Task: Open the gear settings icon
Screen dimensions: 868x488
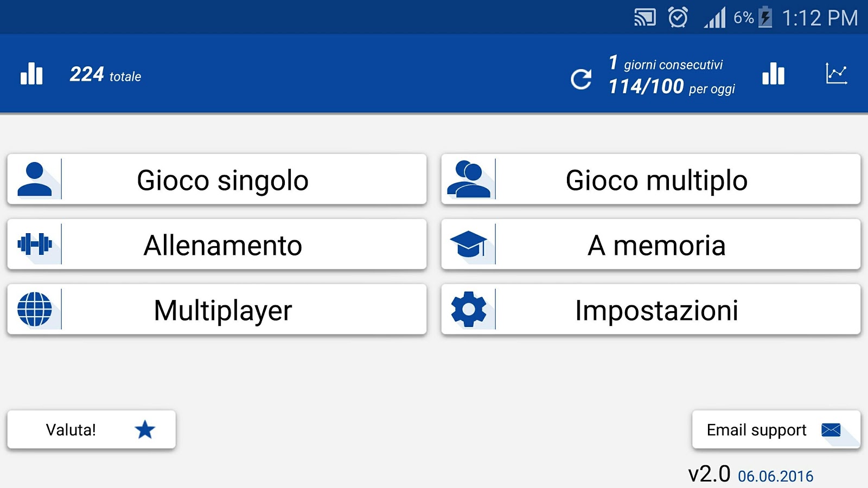Action: [469, 309]
